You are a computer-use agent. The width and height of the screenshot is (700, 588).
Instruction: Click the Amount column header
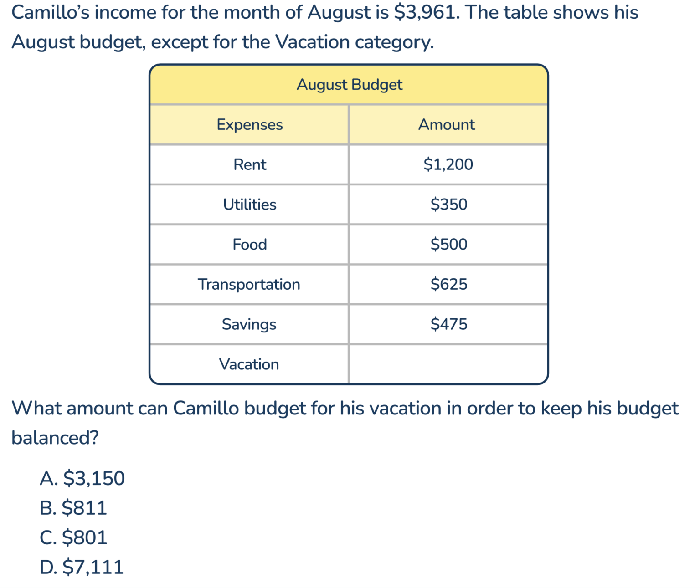[447, 124]
